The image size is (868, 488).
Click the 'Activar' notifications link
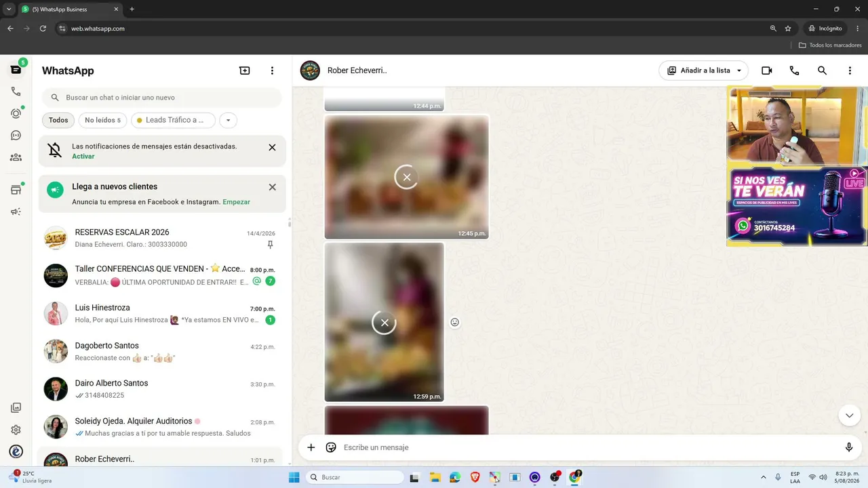[x=83, y=157]
